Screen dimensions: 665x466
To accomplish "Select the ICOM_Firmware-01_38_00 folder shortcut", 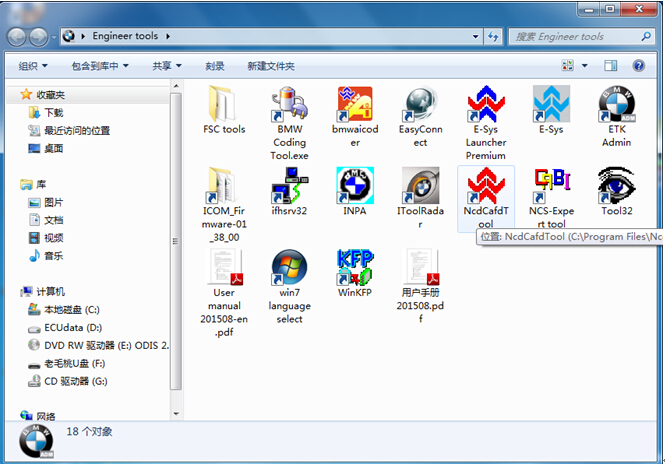I will pyautogui.click(x=224, y=205).
